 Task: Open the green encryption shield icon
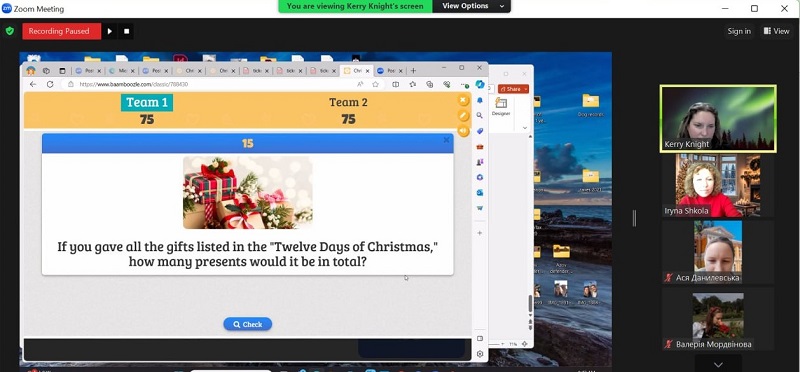(x=10, y=31)
